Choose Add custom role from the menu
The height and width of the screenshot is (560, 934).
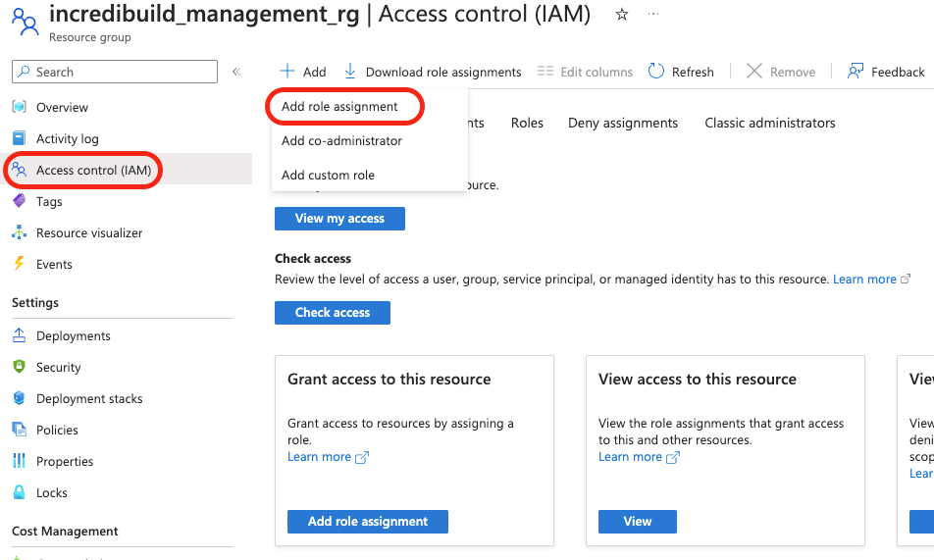click(x=328, y=176)
